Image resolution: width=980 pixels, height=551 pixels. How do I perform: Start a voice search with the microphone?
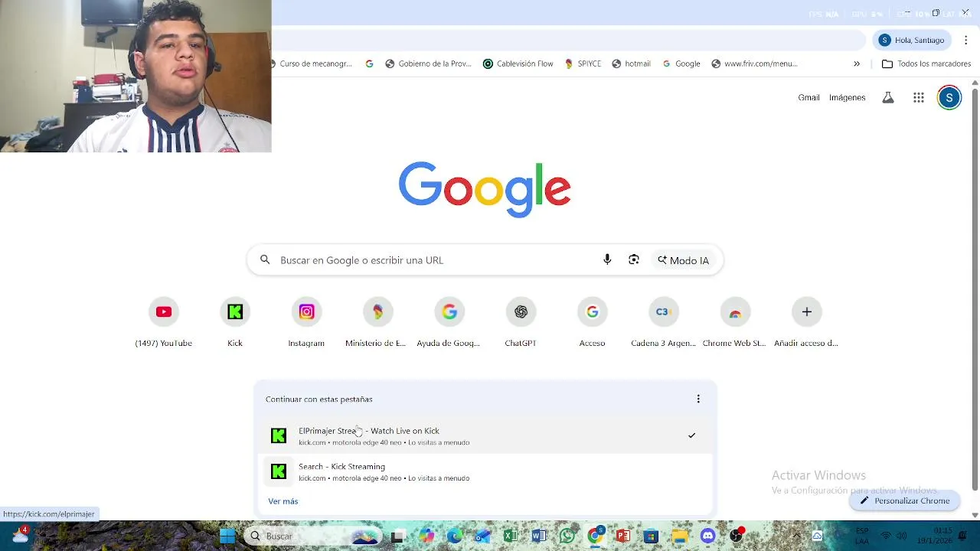click(607, 260)
